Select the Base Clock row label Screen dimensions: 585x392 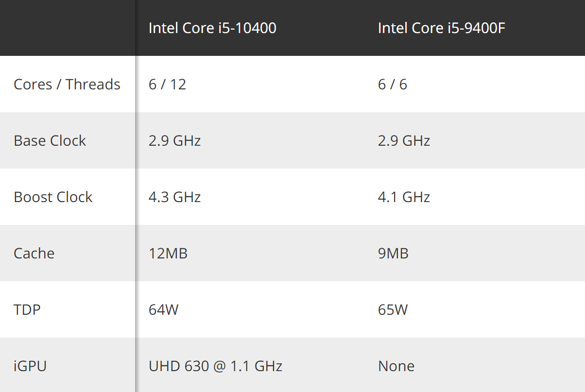click(x=50, y=141)
